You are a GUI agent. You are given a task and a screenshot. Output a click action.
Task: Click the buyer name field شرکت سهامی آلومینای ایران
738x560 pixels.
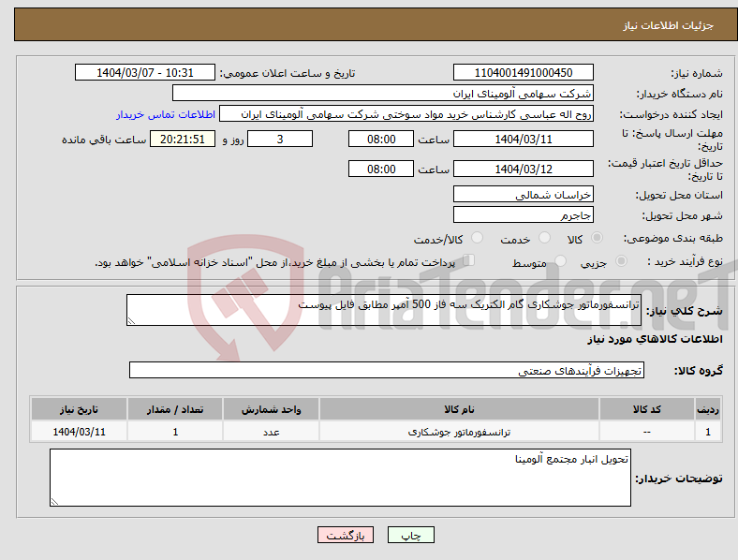point(383,93)
